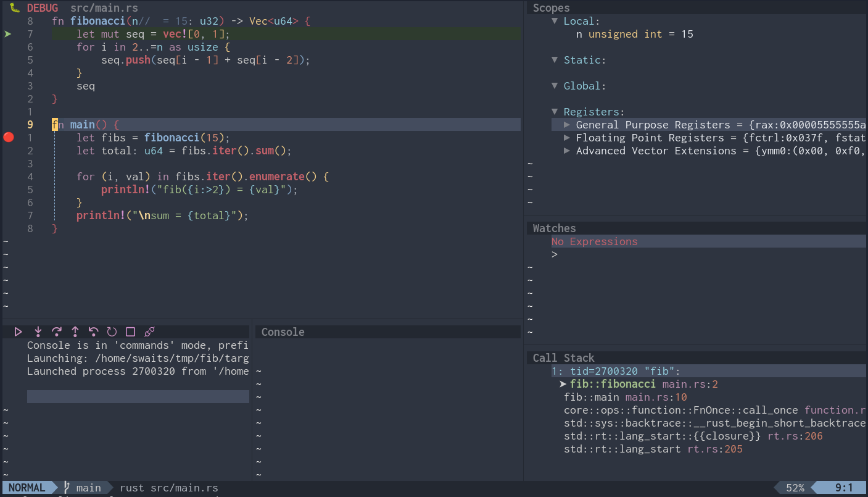Viewport: 868px width, 497px height.
Task: Click the 'let fibs = fibonacci(15);' line
Action: pos(154,138)
